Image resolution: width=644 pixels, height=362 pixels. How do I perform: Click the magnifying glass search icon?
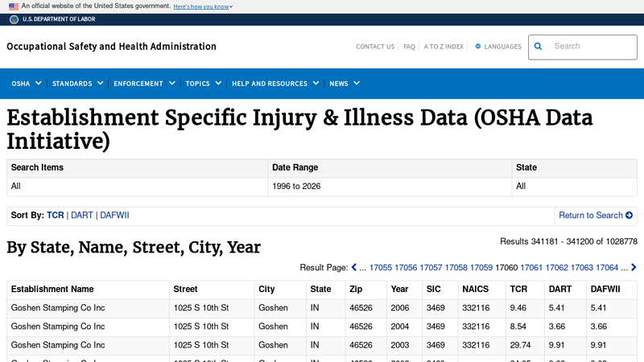[538, 47]
